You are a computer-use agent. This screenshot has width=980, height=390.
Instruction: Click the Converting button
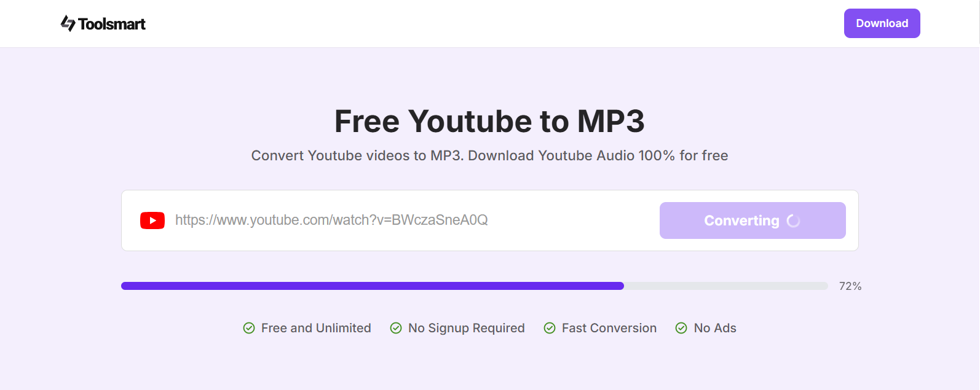[x=741, y=220]
